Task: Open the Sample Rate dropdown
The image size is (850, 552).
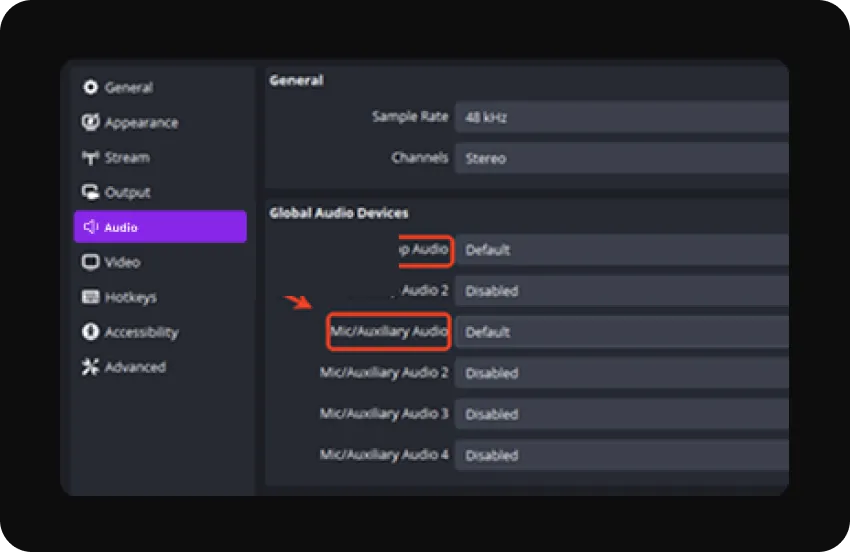Action: tap(622, 117)
